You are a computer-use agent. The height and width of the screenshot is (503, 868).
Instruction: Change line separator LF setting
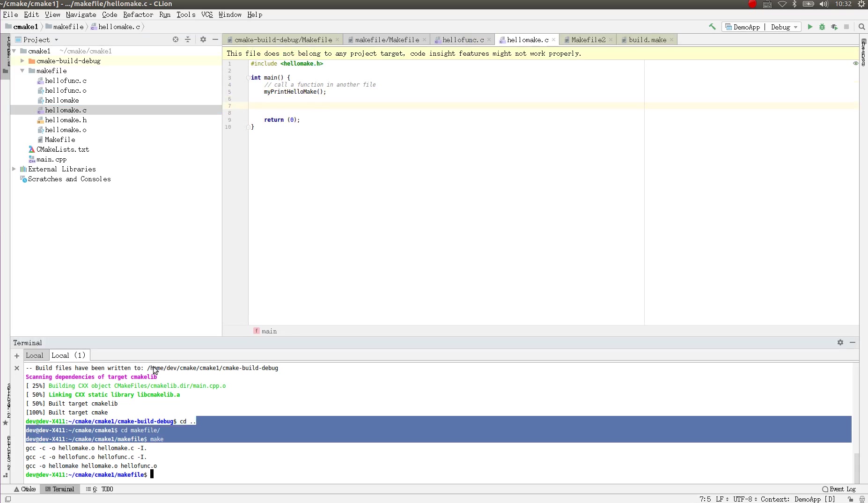(x=722, y=499)
